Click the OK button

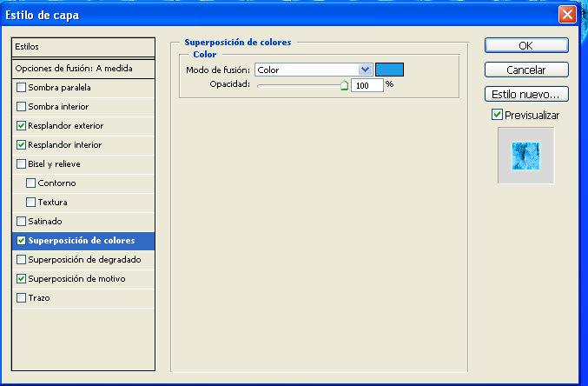525,45
